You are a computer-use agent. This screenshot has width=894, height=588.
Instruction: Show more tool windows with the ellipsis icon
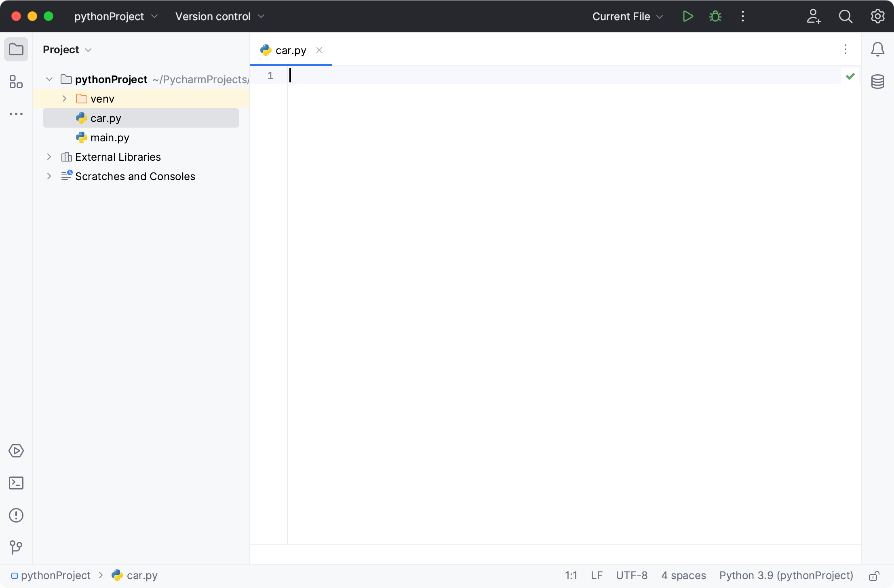pos(16,113)
